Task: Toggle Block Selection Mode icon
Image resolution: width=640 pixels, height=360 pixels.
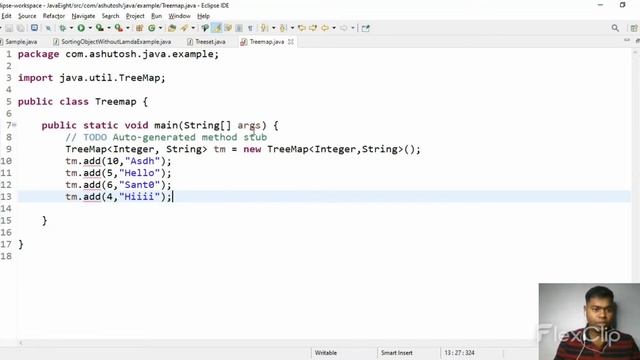Action: 239,28
